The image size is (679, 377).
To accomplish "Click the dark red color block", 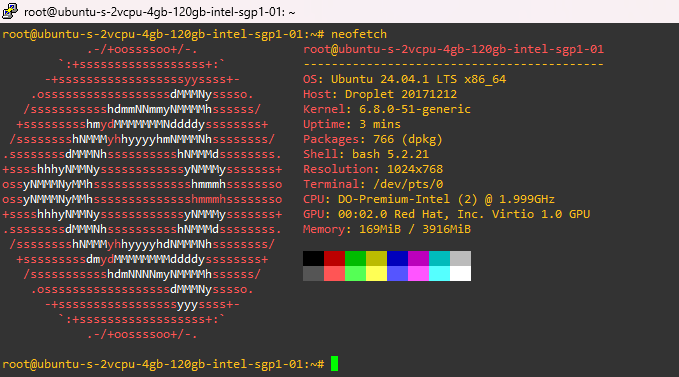I will tap(334, 258).
